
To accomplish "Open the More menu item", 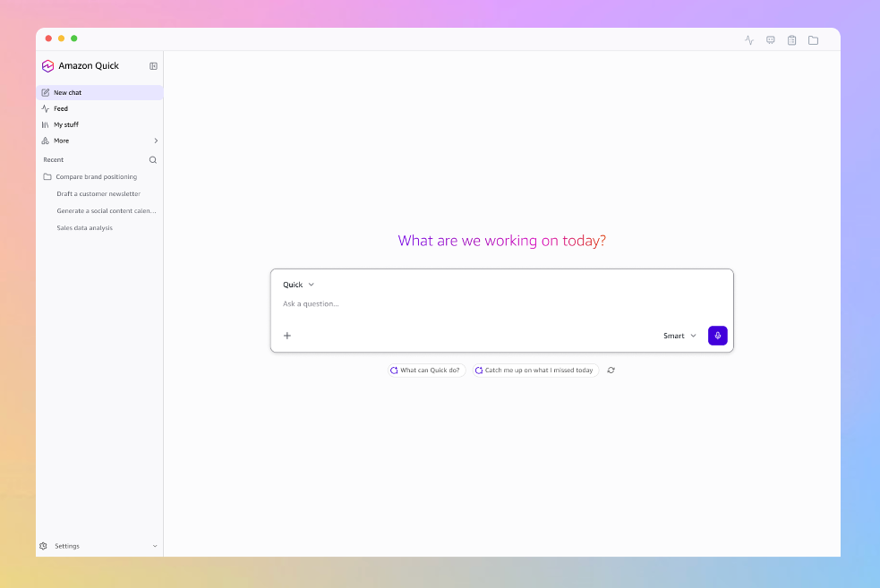I will (100, 141).
